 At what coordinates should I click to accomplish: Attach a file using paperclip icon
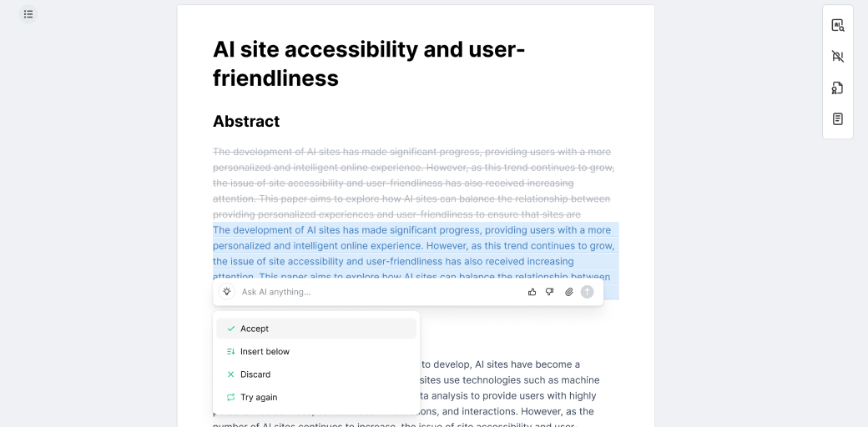(x=569, y=292)
